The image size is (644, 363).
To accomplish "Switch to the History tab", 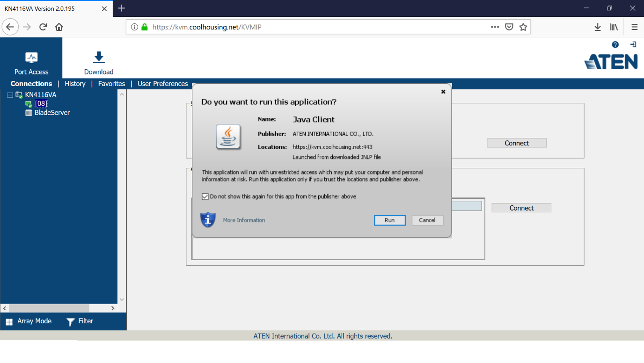I will click(x=75, y=84).
